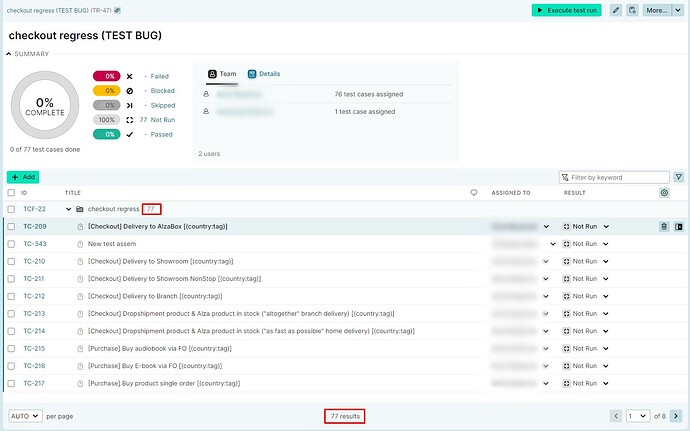Check the TC-209 row checkbox

tap(11, 226)
